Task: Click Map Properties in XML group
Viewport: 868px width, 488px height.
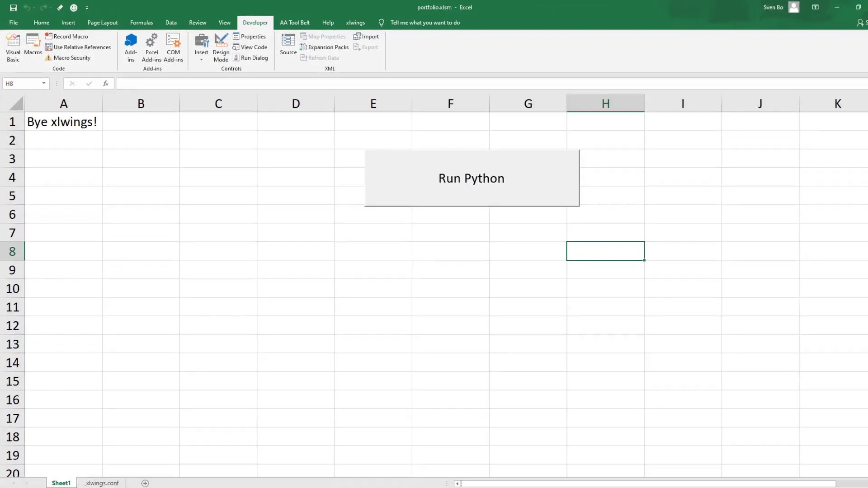Action: pos(326,36)
